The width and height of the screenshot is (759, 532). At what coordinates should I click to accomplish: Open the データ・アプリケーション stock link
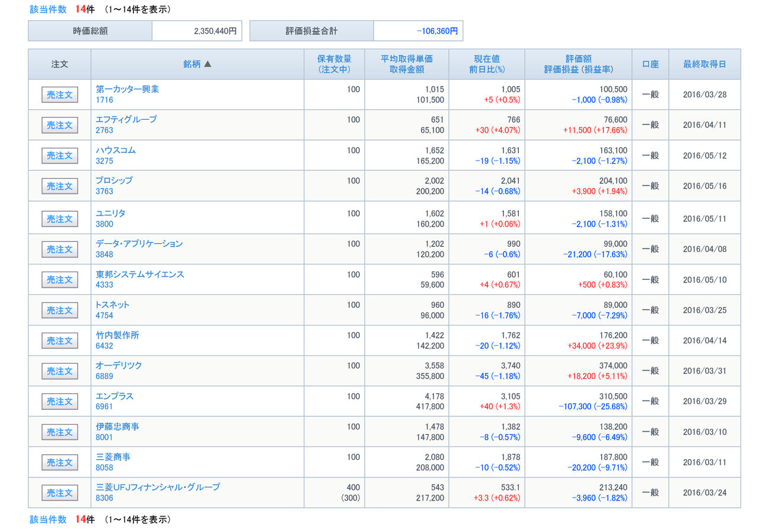tap(139, 244)
